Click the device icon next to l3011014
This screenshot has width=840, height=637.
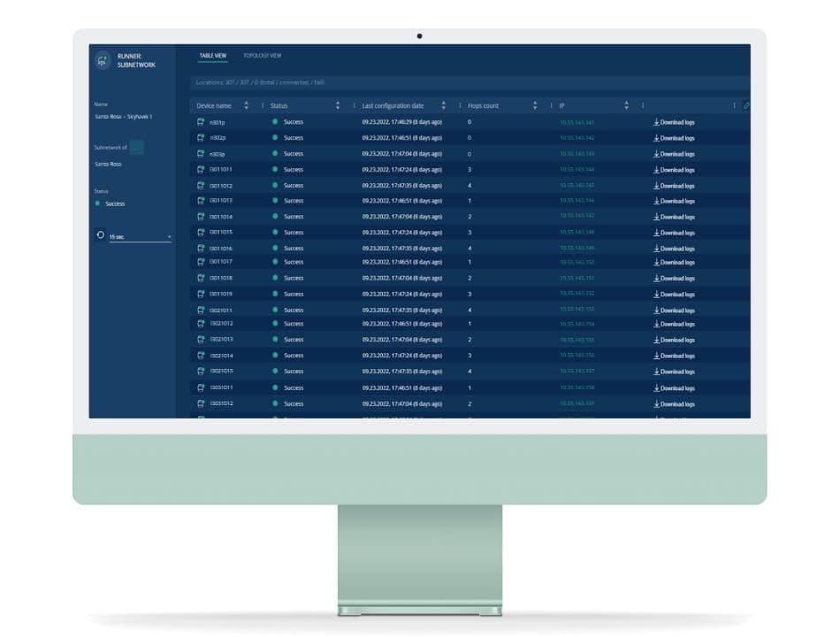pyautogui.click(x=201, y=217)
